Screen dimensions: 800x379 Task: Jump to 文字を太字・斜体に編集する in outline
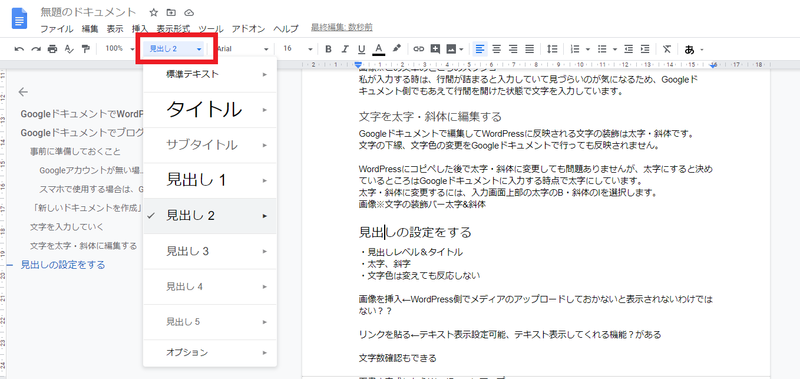tap(83, 245)
